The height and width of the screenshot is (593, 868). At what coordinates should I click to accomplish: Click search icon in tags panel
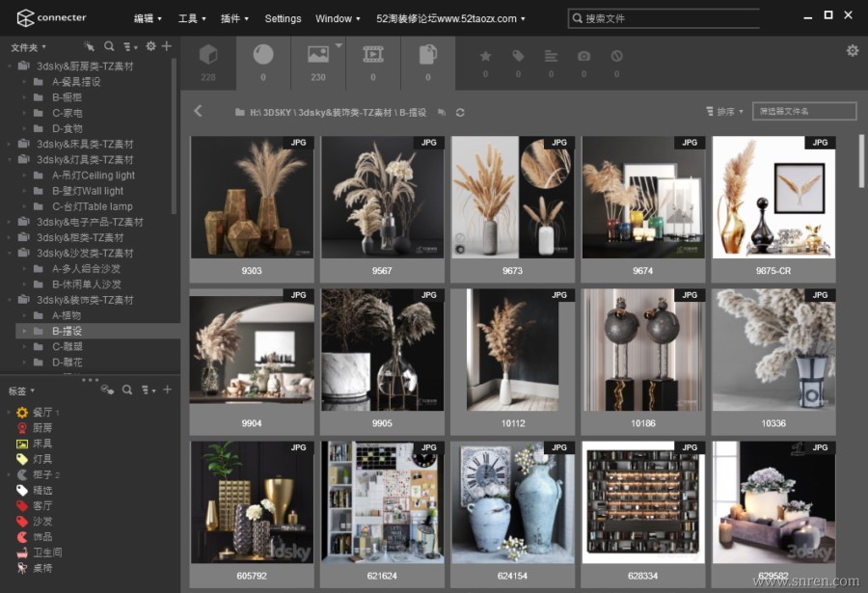coord(126,390)
